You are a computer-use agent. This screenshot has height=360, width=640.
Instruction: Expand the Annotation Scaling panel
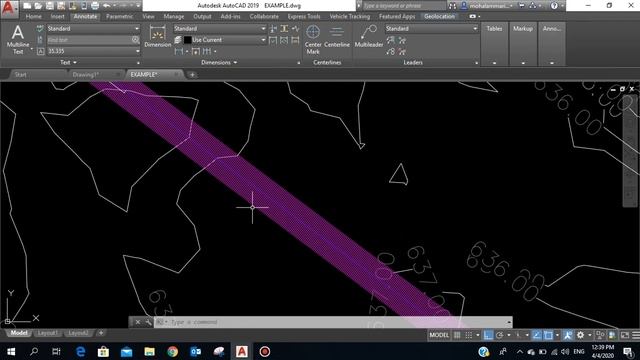[x=552, y=44]
